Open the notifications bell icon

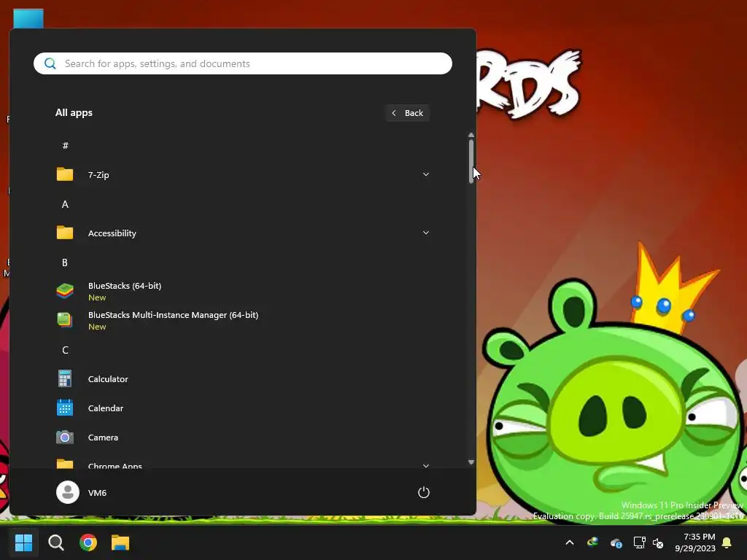tap(727, 542)
